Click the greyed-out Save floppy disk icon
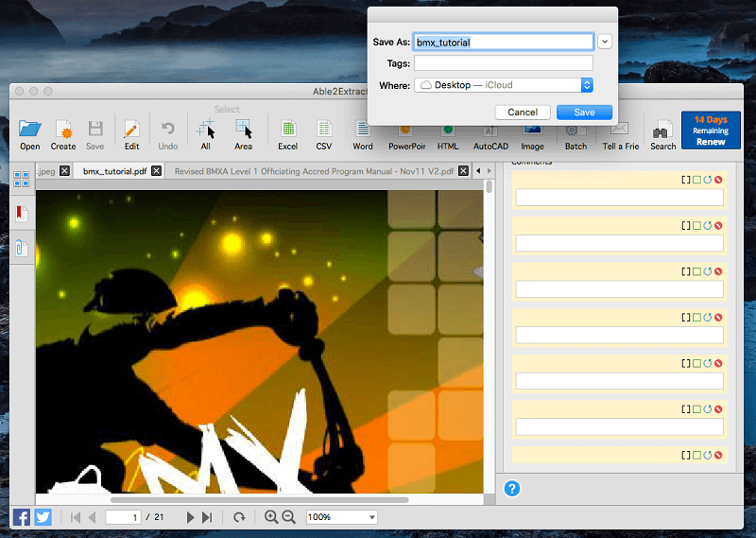756x538 pixels. pos(95,134)
